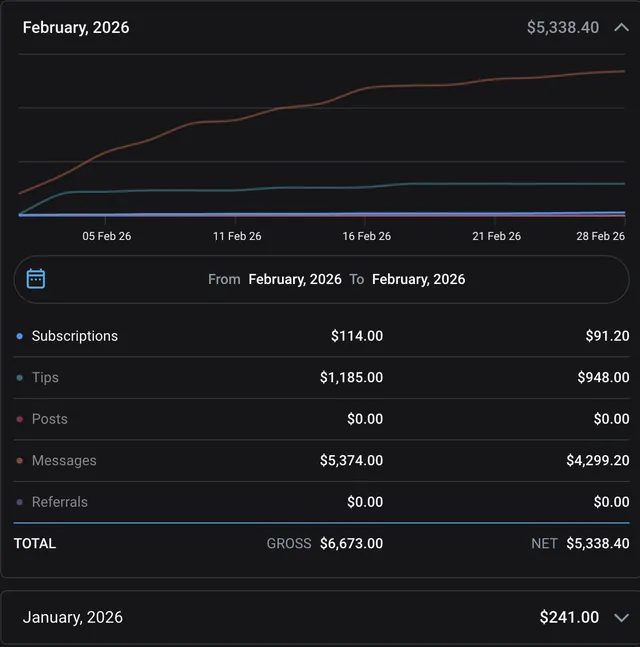
Task: Click the Referrals row label
Action: tap(59, 502)
